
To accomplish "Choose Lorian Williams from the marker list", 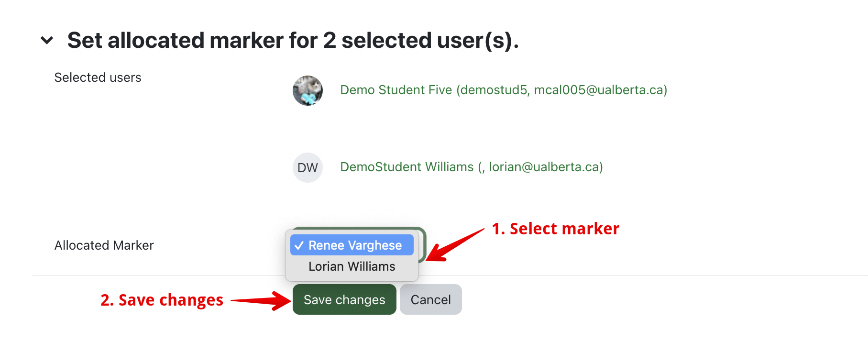I will pos(352,266).
